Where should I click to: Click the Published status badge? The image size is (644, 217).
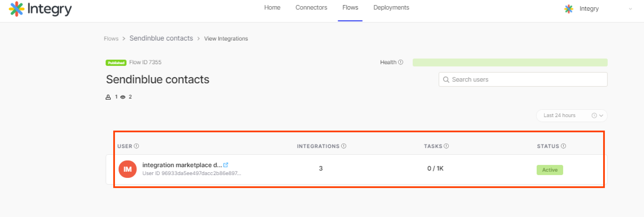point(116,63)
